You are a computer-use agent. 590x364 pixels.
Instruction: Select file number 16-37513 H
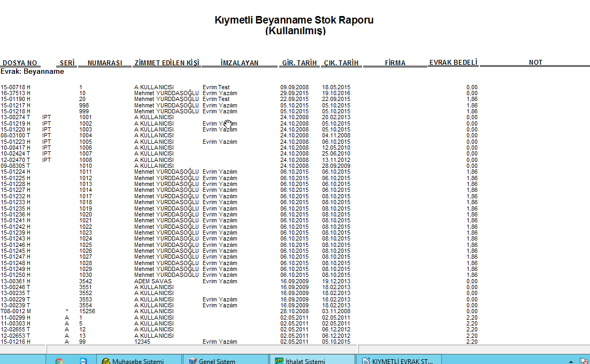[x=16, y=93]
